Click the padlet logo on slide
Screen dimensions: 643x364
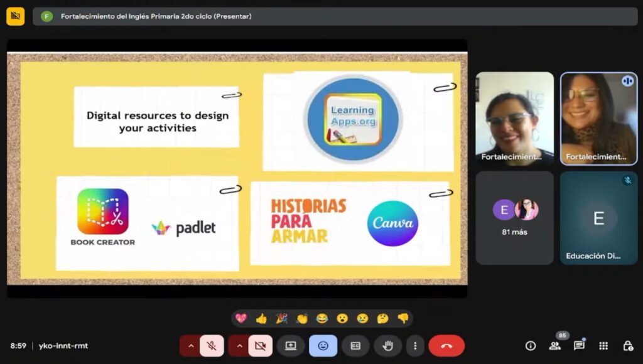[184, 228]
